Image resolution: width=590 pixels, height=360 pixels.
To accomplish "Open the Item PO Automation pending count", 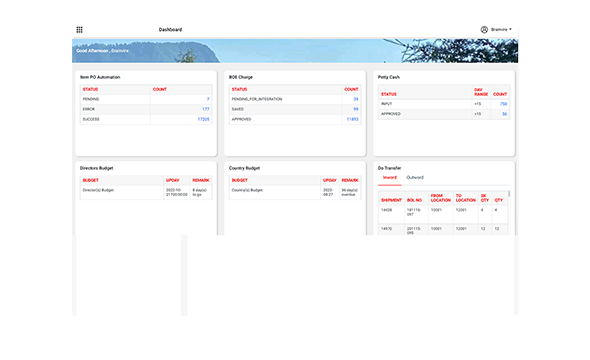I will pos(208,99).
